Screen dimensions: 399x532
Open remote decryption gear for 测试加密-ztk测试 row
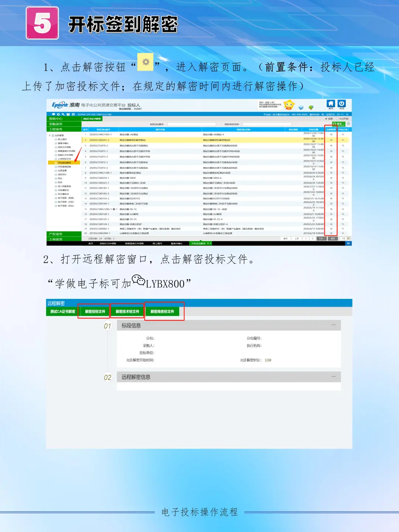pos(331,135)
